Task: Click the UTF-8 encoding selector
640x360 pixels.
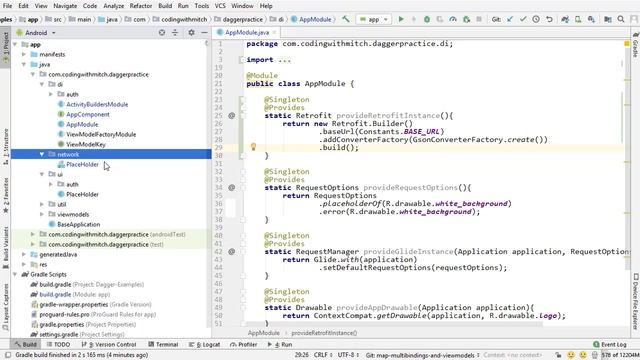Action: pos(348,355)
